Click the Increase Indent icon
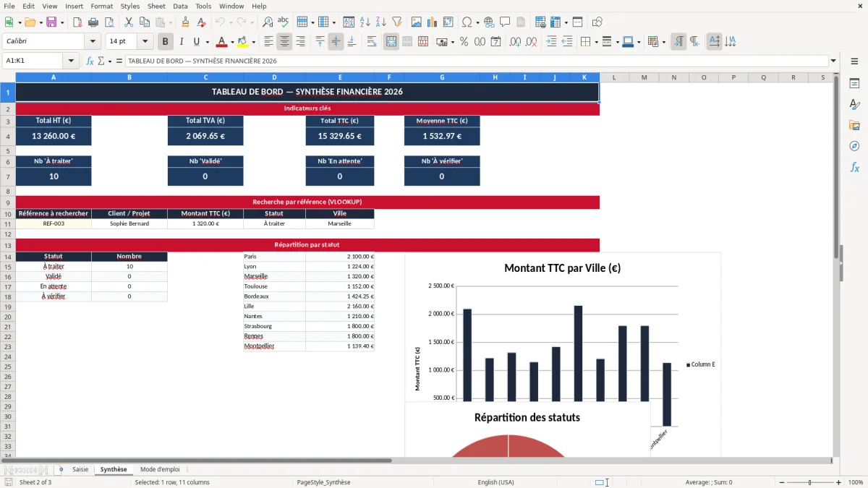Image resolution: width=868 pixels, height=488 pixels. (551, 42)
